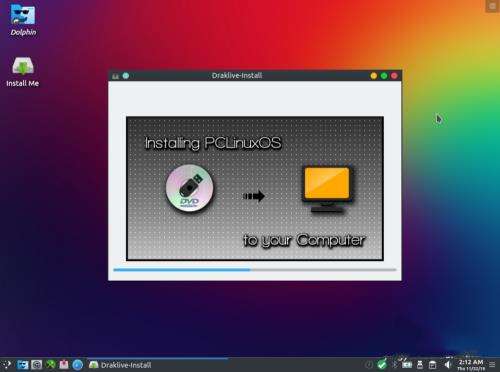Open the volume speaker tray icon
The width and height of the screenshot is (500, 372).
(x=448, y=365)
